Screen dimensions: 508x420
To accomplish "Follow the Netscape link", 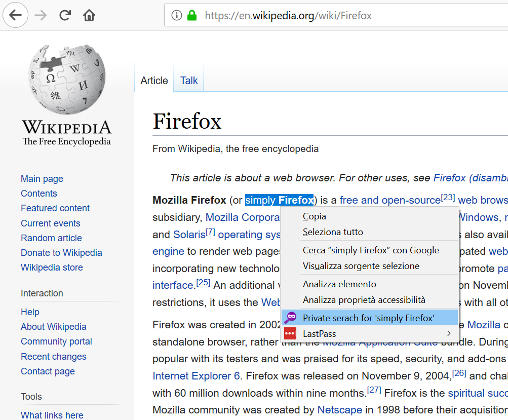I will [340, 410].
